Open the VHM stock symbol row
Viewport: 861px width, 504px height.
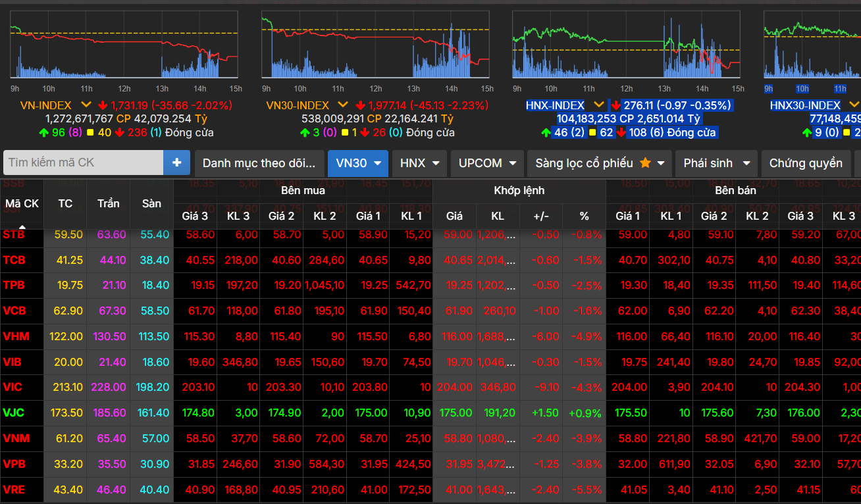16,336
